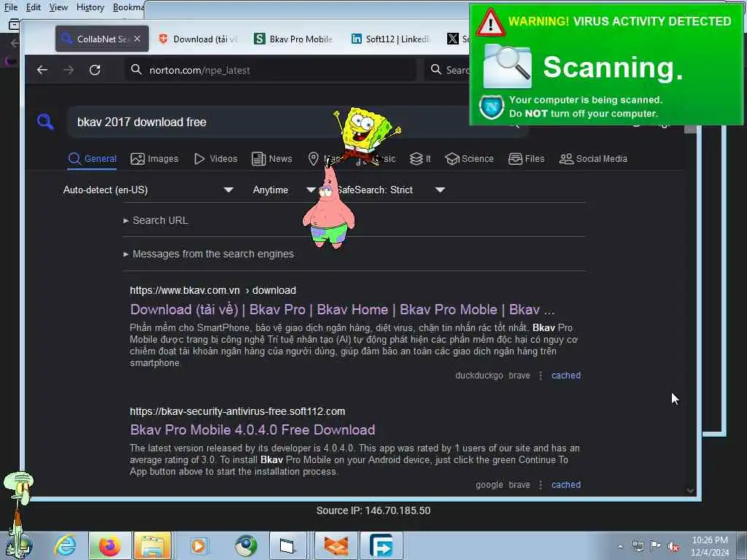Click the forward navigation arrow
The image size is (747, 560).
(x=69, y=70)
